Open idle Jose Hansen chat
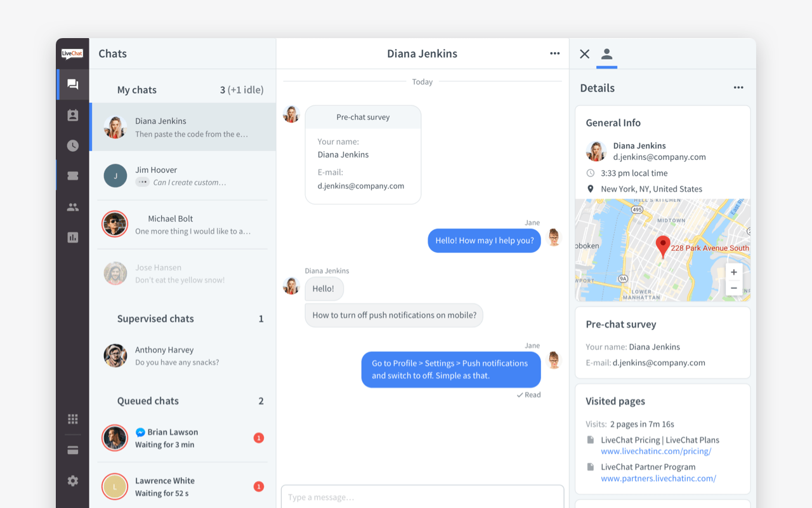 tap(183, 274)
